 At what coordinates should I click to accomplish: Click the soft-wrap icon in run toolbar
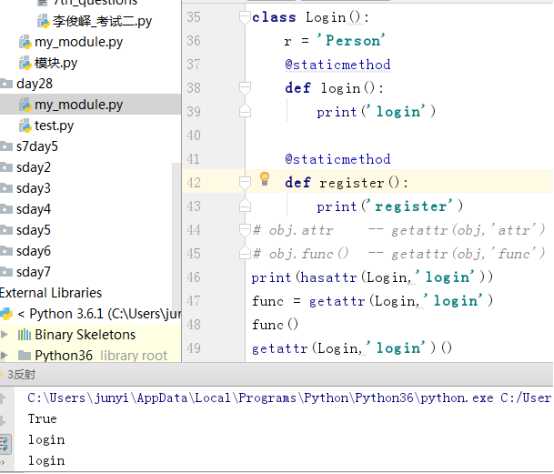pyautogui.click(x=6, y=443)
